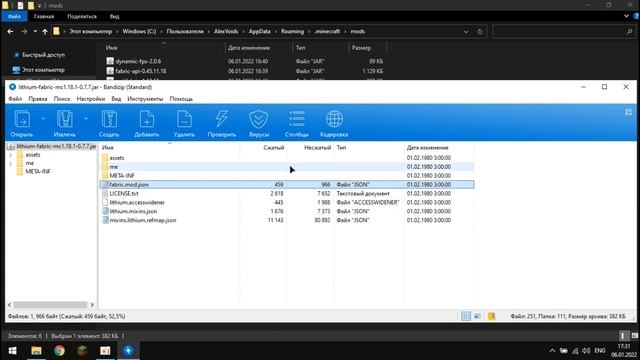Image resolution: width=640 pixels, height=360 pixels.
Task: Open the Помощь menu
Action: click(181, 99)
